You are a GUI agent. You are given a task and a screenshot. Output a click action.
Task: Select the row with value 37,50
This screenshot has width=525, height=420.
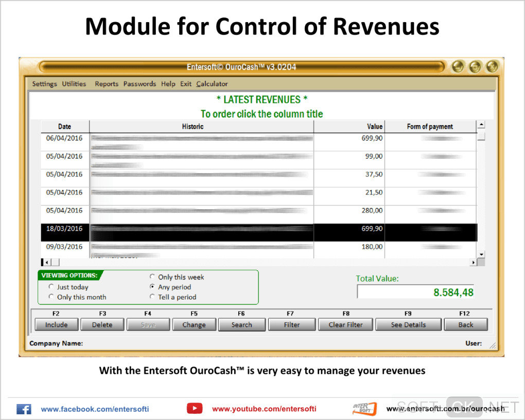click(259, 178)
